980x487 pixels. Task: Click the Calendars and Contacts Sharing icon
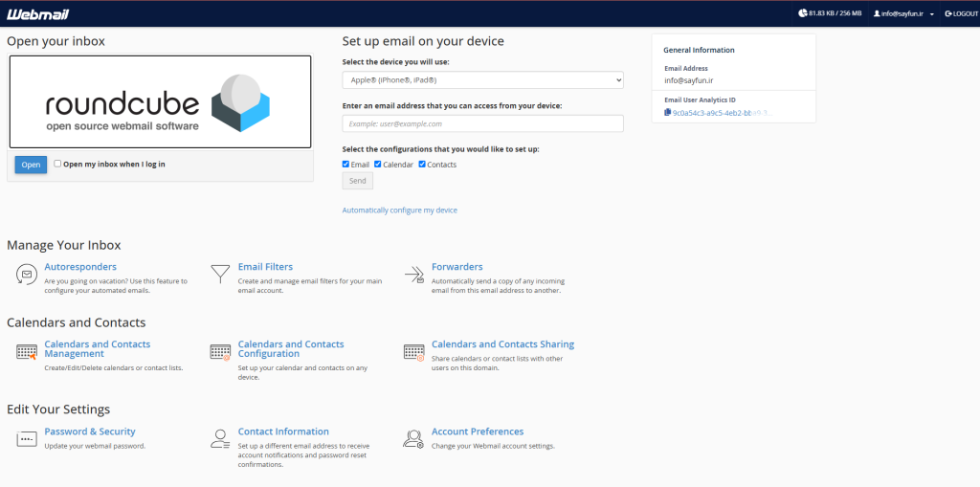pyautogui.click(x=413, y=352)
